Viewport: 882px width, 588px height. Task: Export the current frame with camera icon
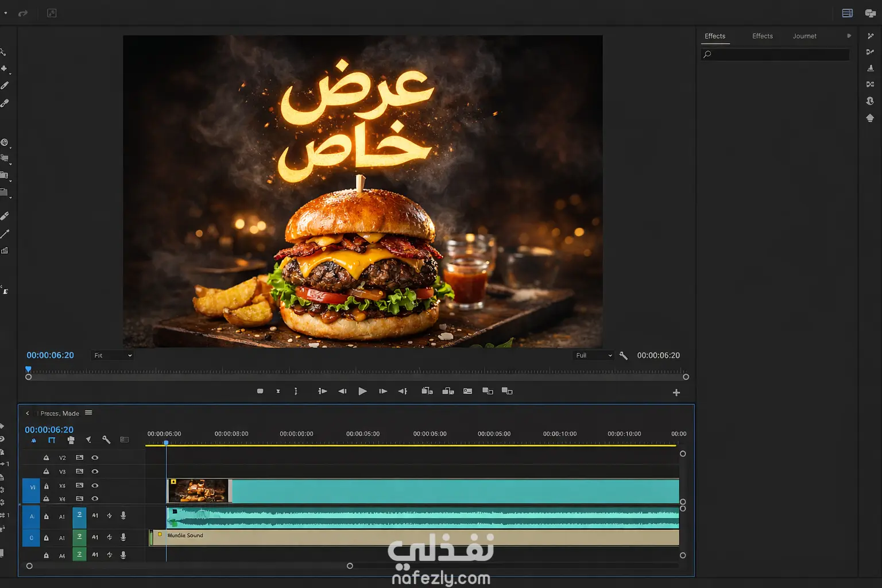point(468,391)
